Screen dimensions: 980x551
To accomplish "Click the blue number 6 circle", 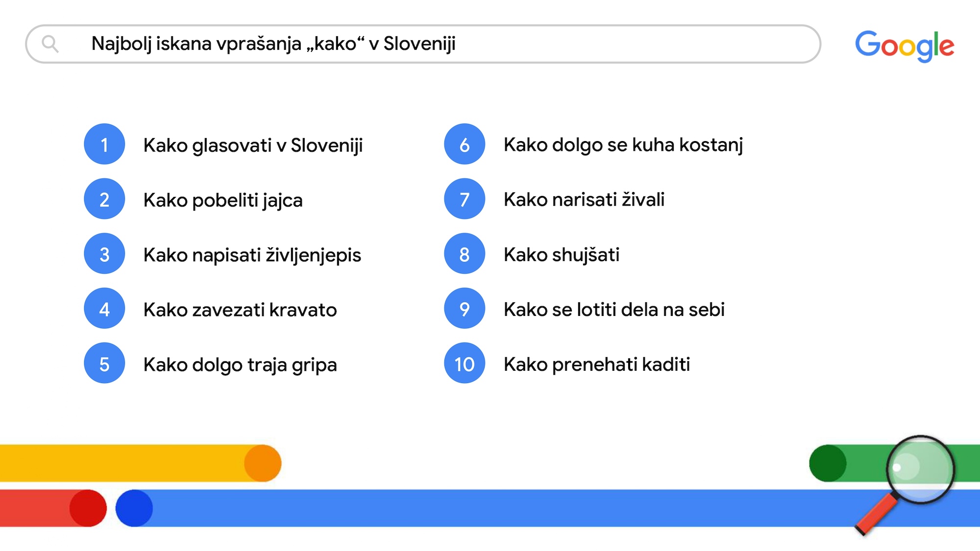I will point(465,144).
